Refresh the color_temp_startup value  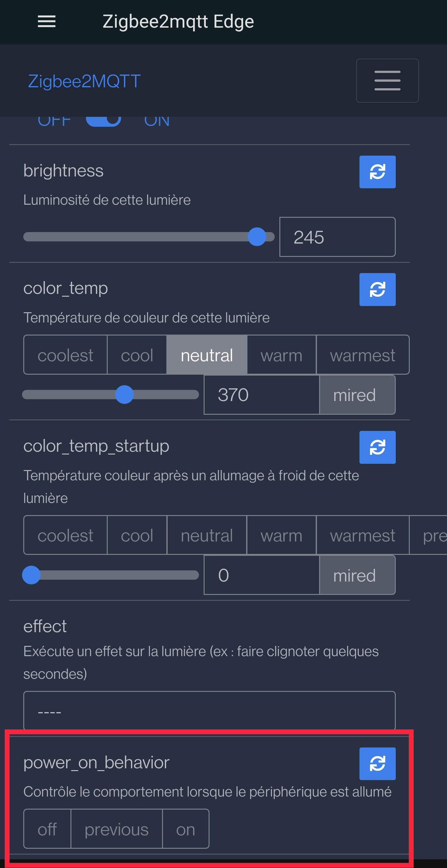[377, 447]
